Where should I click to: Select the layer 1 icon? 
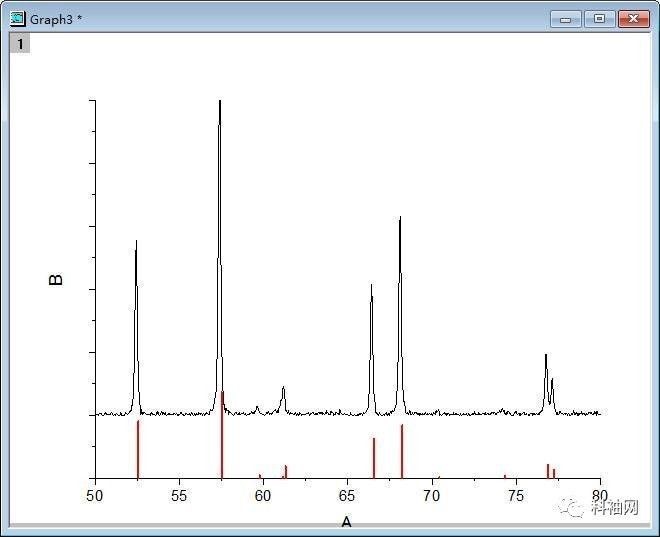(20, 43)
